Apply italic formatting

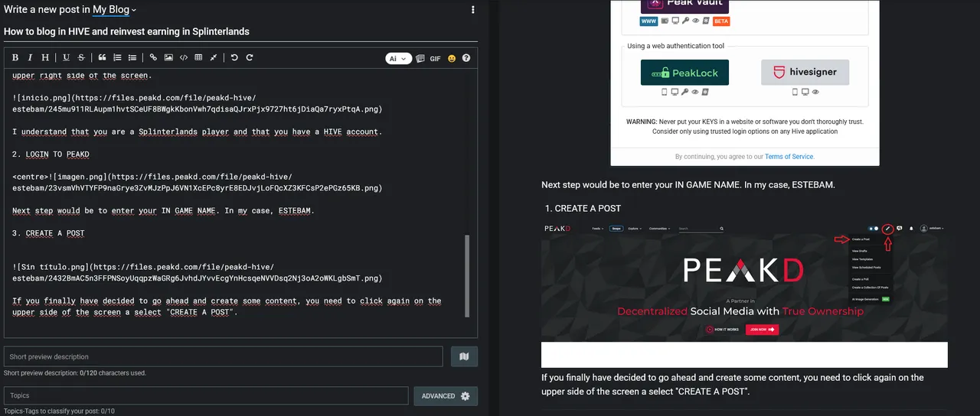[x=30, y=58]
